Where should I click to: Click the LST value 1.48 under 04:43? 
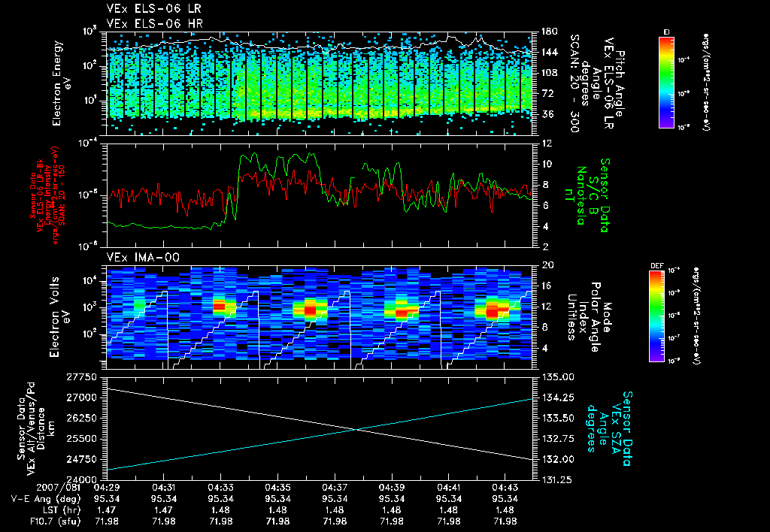[x=505, y=510]
